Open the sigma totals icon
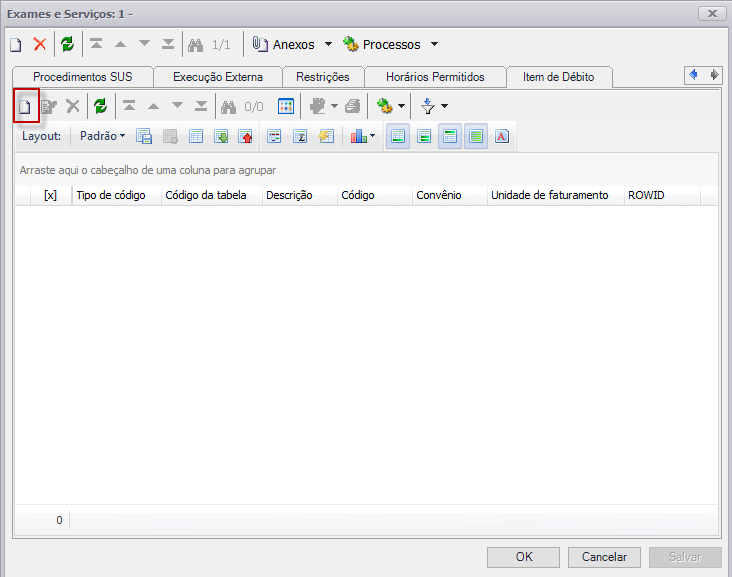This screenshot has width=732, height=577. click(x=300, y=136)
